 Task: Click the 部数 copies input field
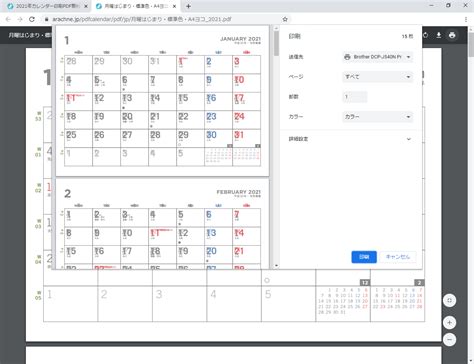[355, 97]
